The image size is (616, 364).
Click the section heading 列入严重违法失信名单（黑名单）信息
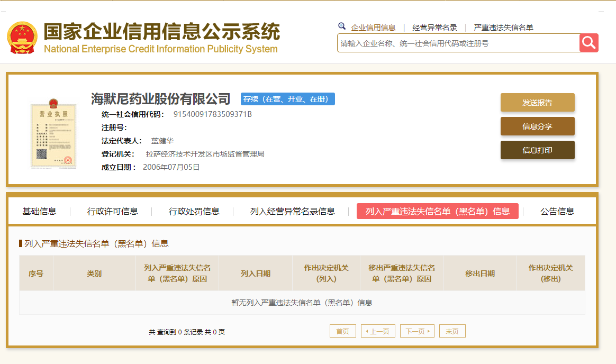tap(96, 244)
